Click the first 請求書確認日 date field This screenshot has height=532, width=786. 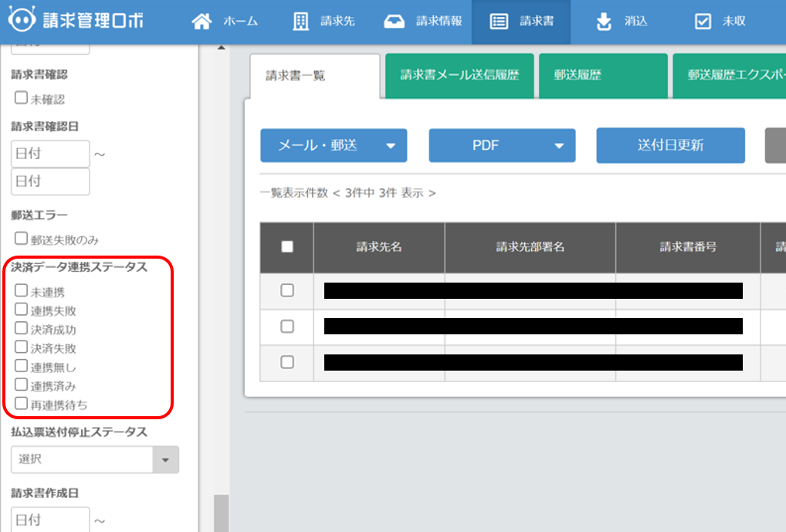(50, 154)
